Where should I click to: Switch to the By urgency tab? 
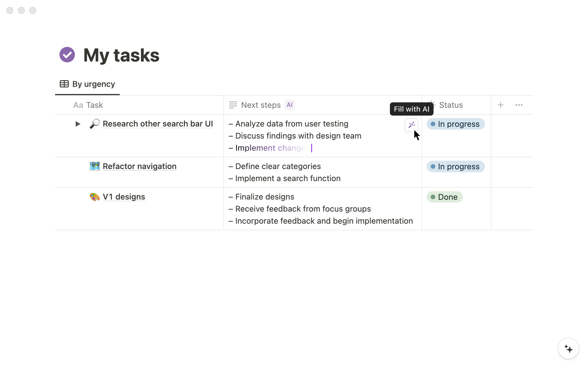[x=87, y=84]
